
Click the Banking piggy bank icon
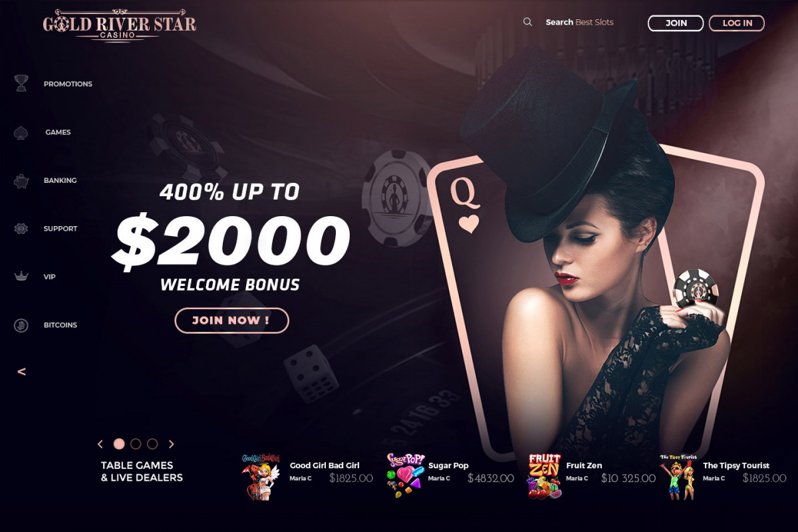(x=21, y=180)
